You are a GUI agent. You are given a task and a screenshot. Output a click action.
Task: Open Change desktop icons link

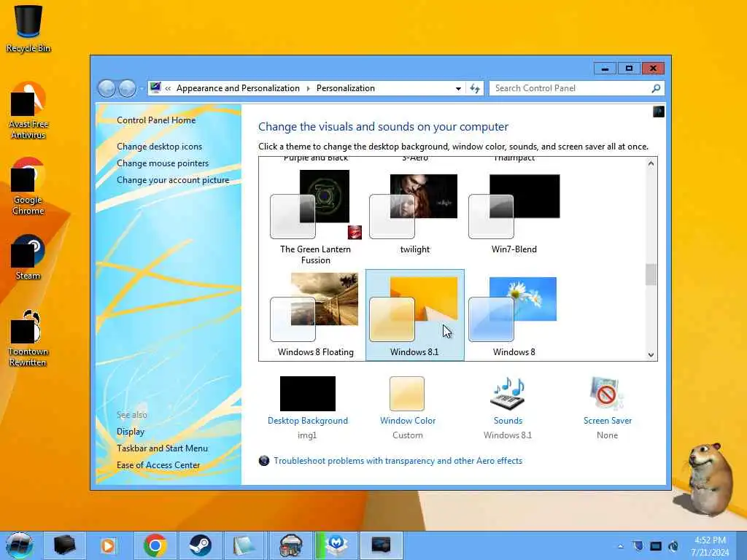(159, 146)
